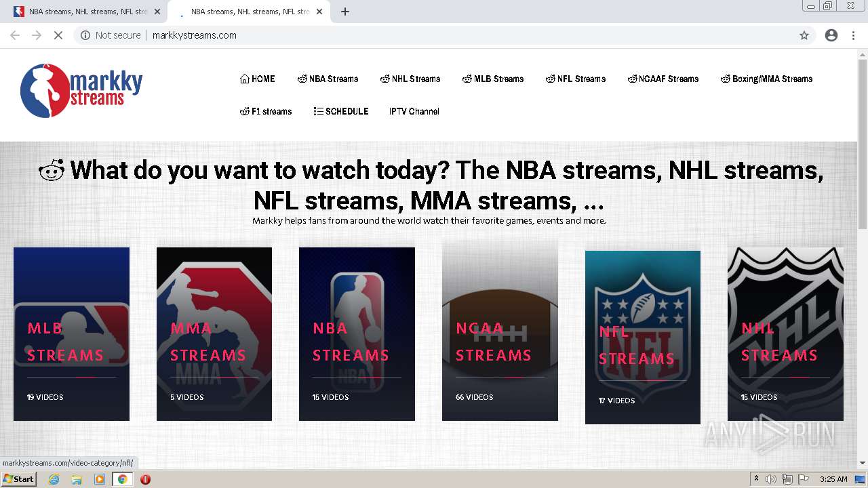Select the second NBA streams tab
Screen dimensions: 868x488
coord(249,12)
